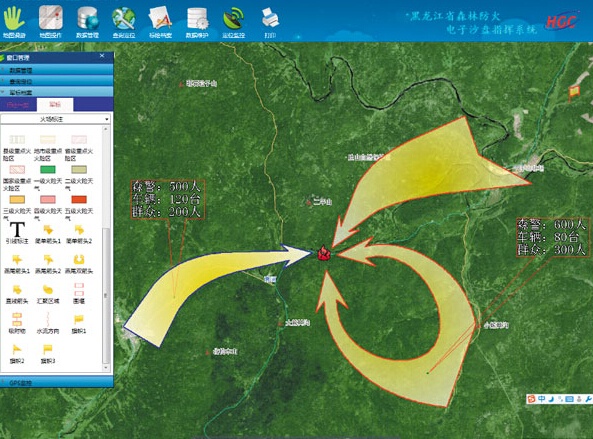593x439 pixels.
Task: Expand the GPS section at panel bottom
Action: pos(57,382)
